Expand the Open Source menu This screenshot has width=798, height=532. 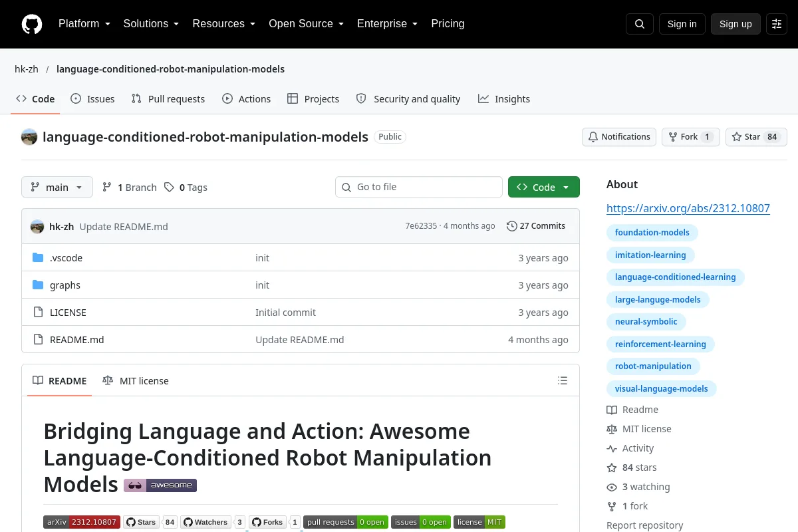tap(307, 24)
